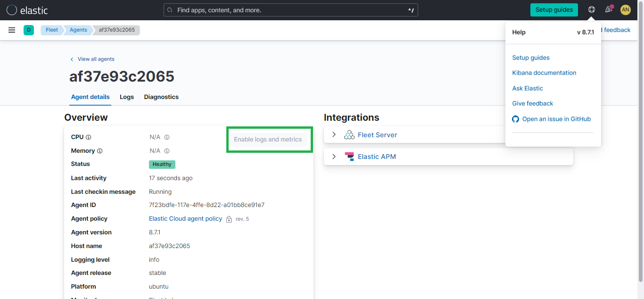Select the D space icon in breadcrumb bar
Image resolution: width=644 pixels, height=299 pixels.
[x=29, y=30]
